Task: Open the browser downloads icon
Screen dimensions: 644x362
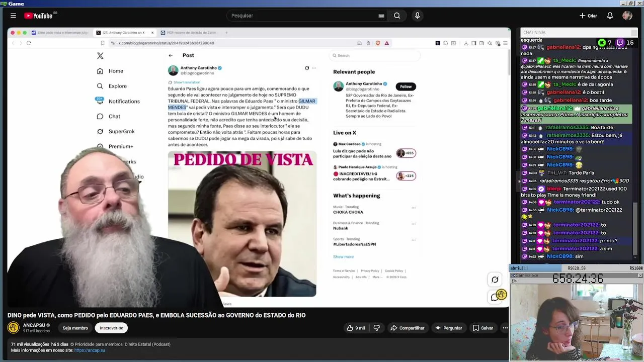Action: coord(466,43)
